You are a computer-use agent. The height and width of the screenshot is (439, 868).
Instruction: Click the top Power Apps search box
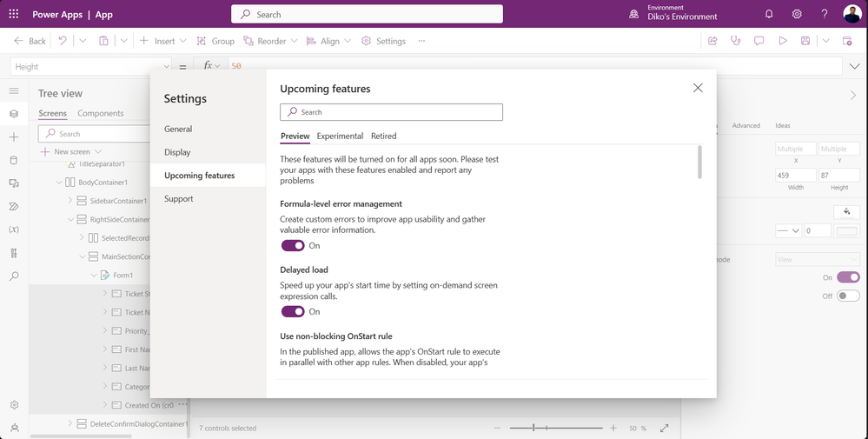click(367, 15)
